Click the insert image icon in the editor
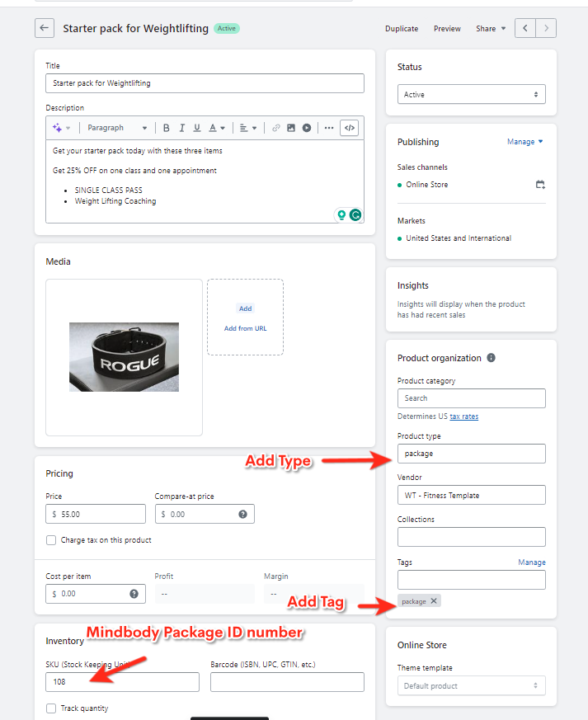 (x=291, y=128)
